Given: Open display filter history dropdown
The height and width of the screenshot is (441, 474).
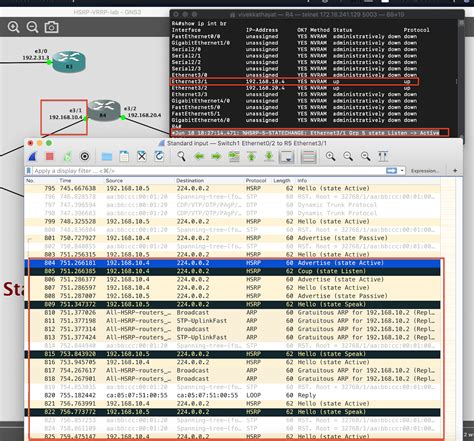Looking at the screenshot, I should click(402, 171).
